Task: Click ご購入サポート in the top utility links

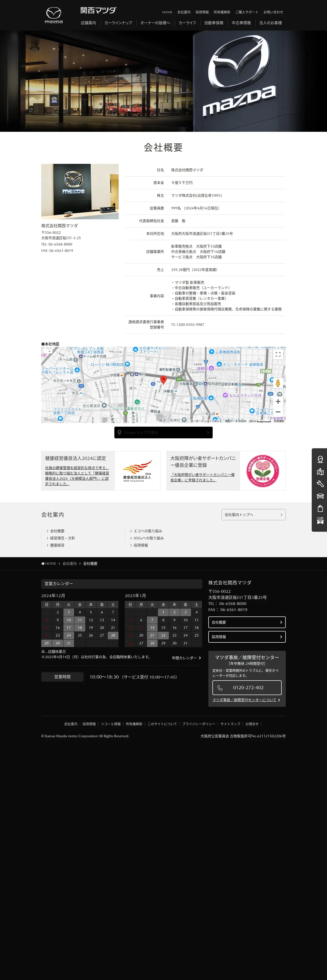Action: pos(247,12)
